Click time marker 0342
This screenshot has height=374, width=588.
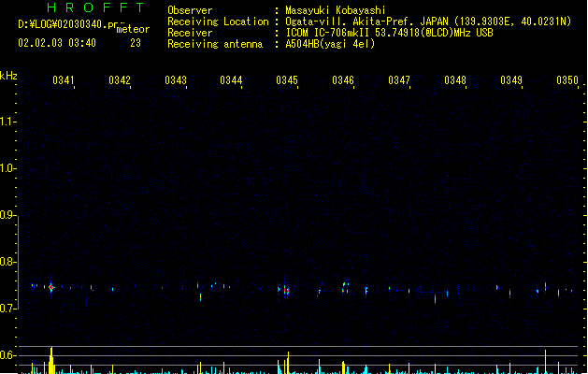120,80
